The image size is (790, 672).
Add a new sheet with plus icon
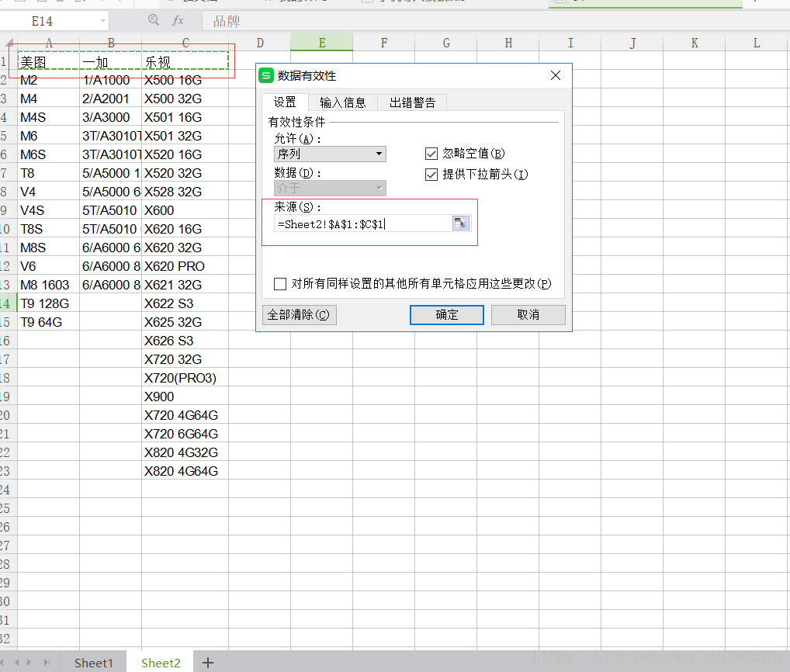point(207,663)
